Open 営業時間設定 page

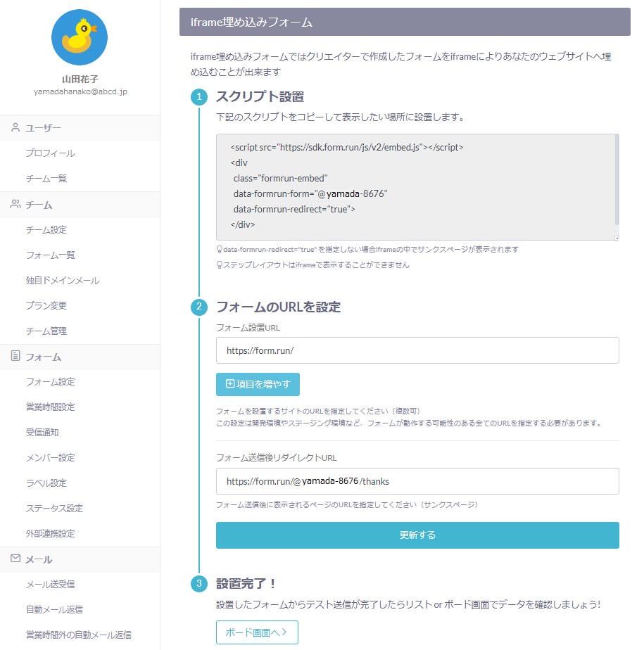50,407
